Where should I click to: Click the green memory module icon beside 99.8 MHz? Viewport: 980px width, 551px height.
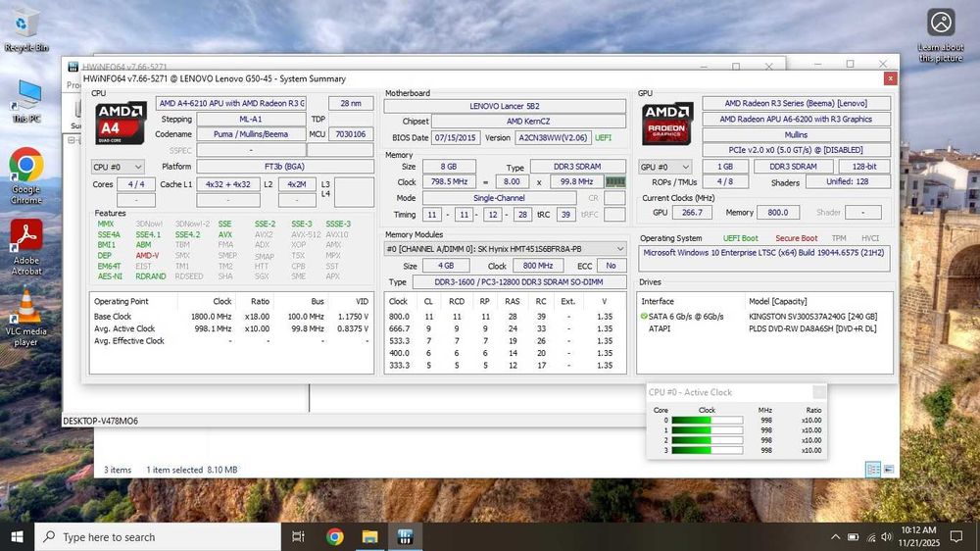coord(615,181)
